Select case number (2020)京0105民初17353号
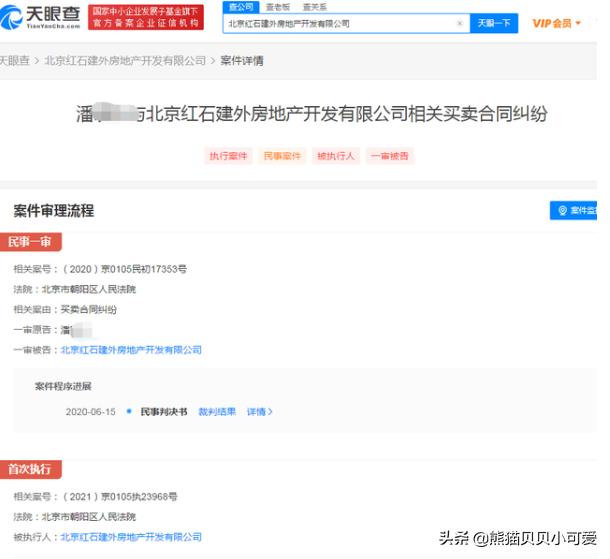This screenshot has height=559, width=610. pos(124,269)
